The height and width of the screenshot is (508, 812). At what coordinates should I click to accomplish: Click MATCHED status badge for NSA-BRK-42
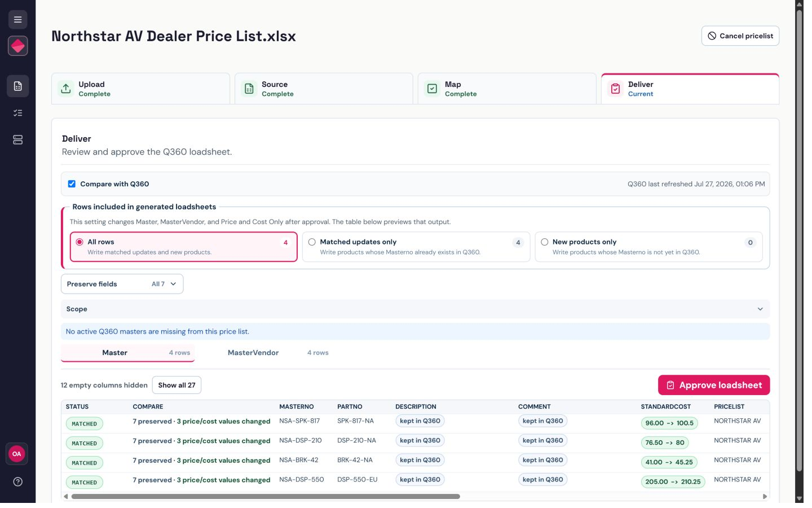point(85,463)
